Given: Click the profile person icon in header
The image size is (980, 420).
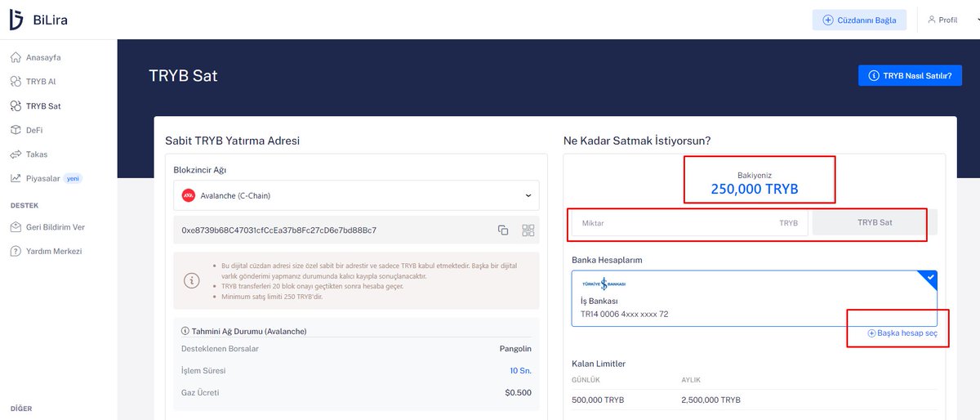Looking at the screenshot, I should click(932, 20).
